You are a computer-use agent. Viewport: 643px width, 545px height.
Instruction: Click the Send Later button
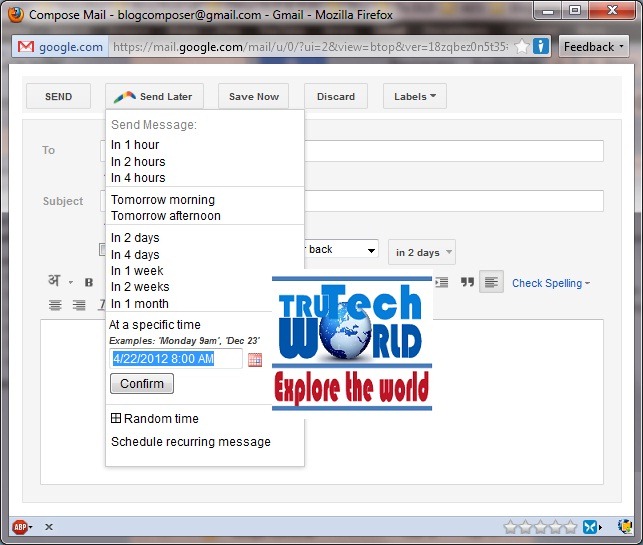click(x=154, y=96)
